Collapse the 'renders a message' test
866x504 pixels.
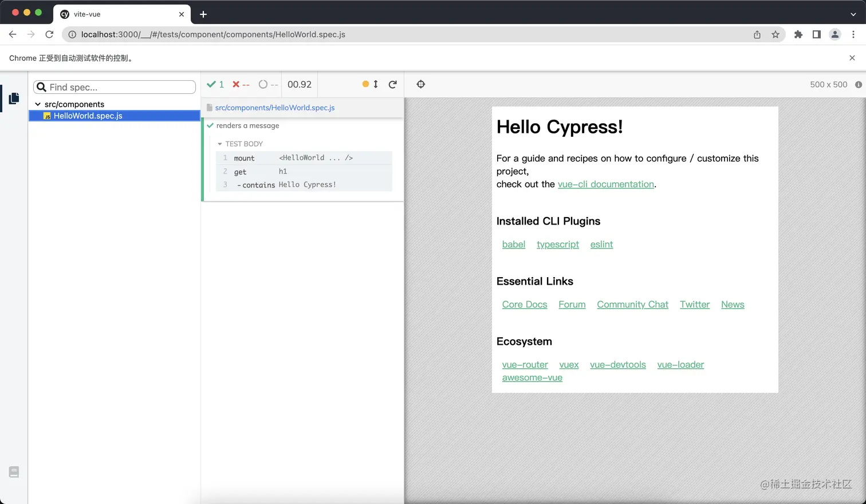click(x=248, y=125)
